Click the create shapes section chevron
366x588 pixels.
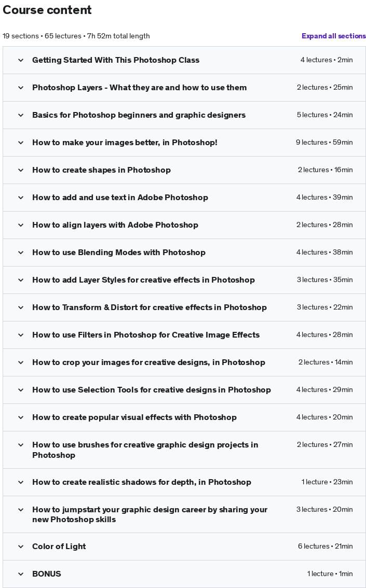click(21, 170)
